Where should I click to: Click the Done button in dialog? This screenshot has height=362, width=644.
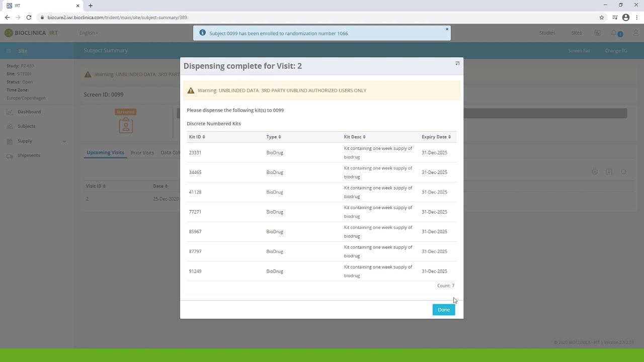pyautogui.click(x=444, y=310)
